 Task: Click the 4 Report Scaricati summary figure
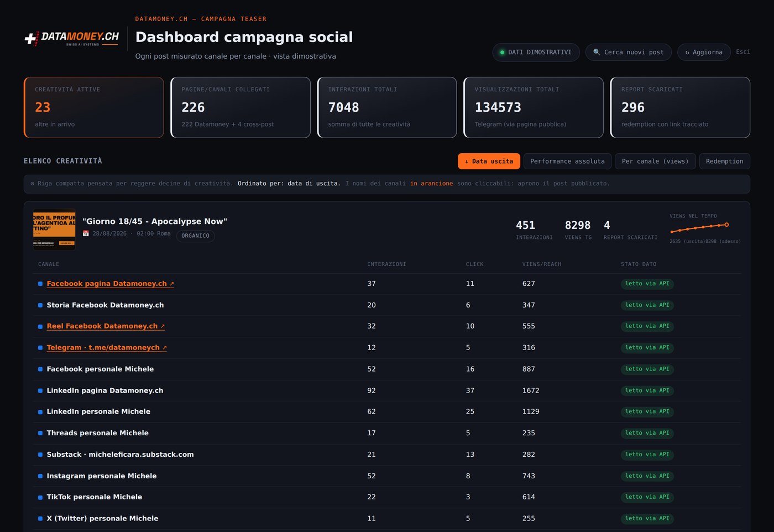pyautogui.click(x=607, y=226)
